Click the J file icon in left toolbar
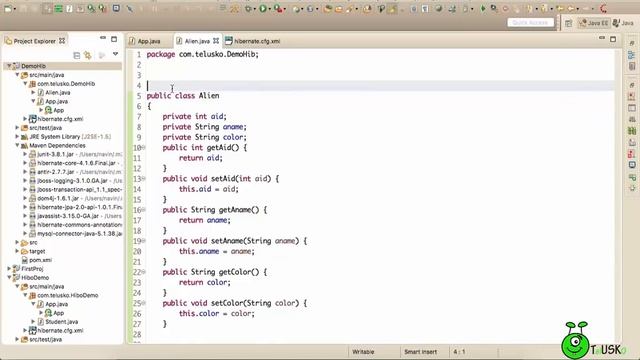Image resolution: width=640 pixels, height=360 pixels. [69, 8]
